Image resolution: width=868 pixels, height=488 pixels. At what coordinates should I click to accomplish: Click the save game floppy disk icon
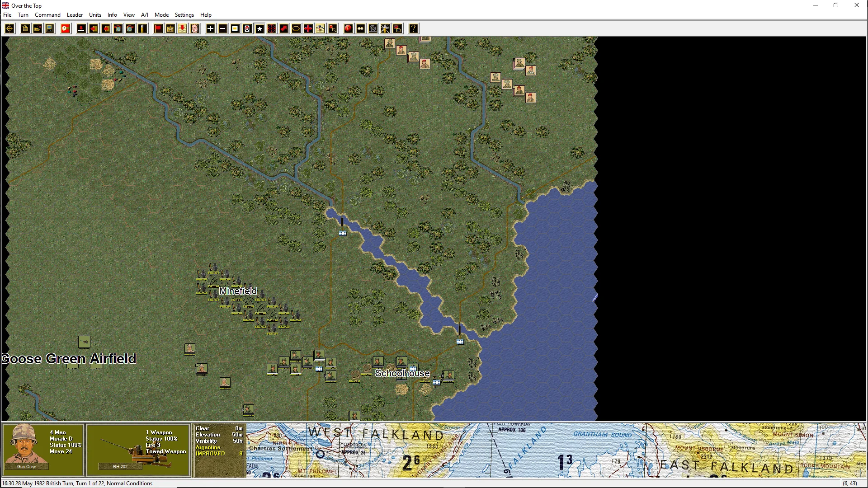[50, 29]
